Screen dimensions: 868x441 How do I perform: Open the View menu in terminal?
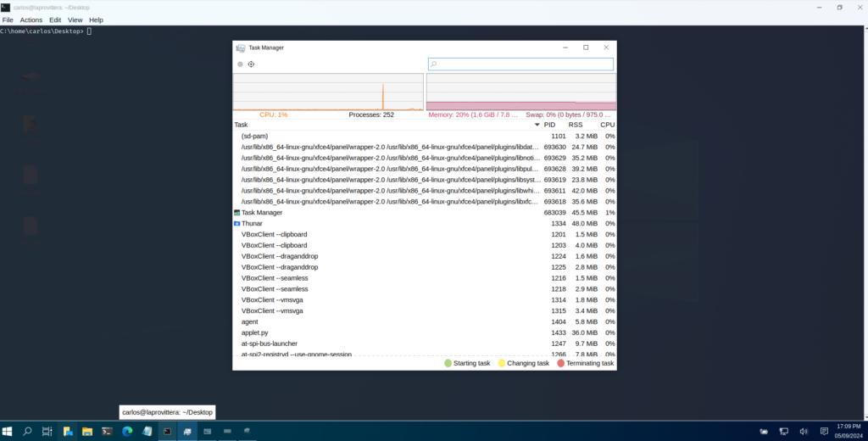[x=75, y=20]
